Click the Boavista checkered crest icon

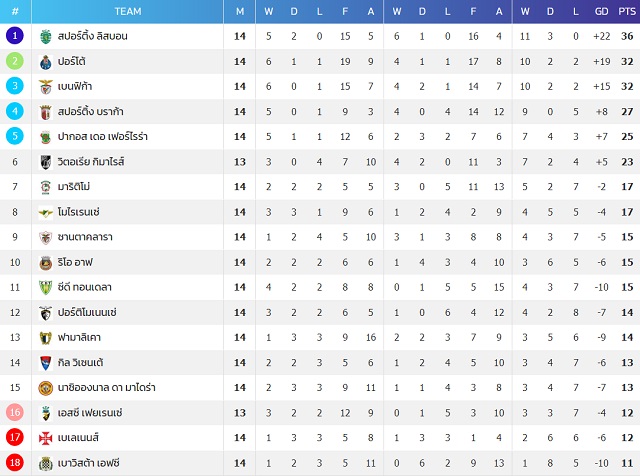[x=46, y=463]
